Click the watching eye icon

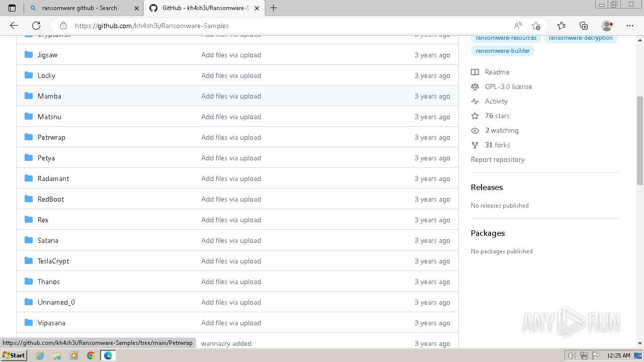tap(475, 130)
